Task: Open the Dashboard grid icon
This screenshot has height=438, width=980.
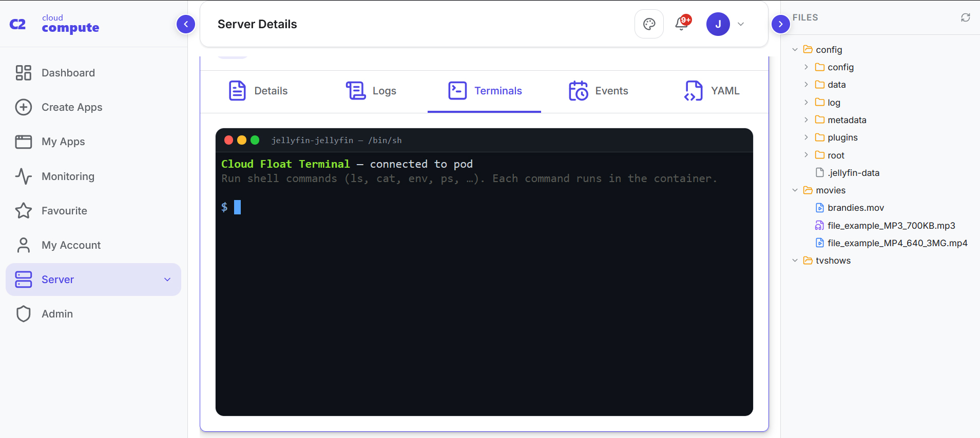Action: (x=24, y=73)
